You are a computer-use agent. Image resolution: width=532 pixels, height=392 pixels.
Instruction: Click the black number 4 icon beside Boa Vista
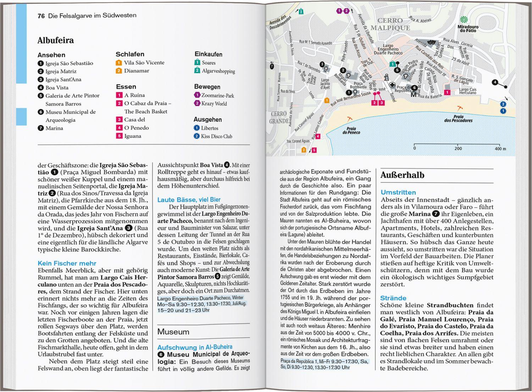coord(41,88)
